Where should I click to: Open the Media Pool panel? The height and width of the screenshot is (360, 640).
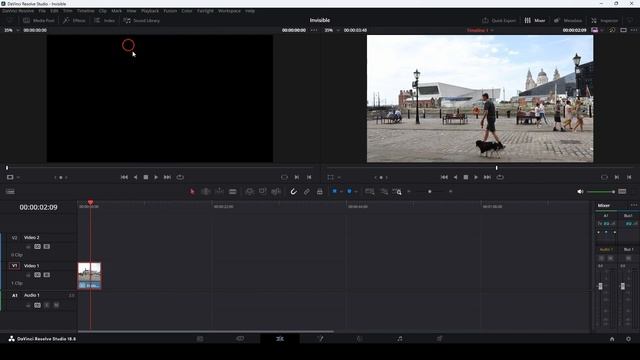[39, 20]
